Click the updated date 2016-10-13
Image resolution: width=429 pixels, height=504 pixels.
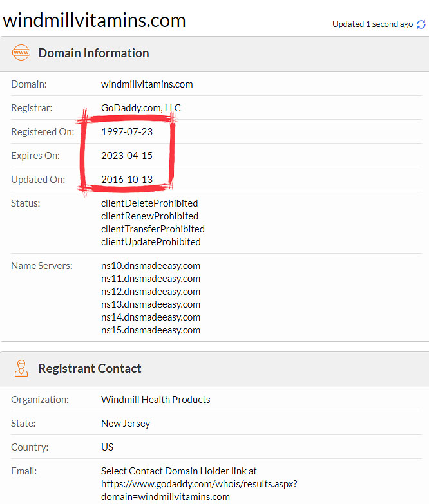(x=127, y=180)
